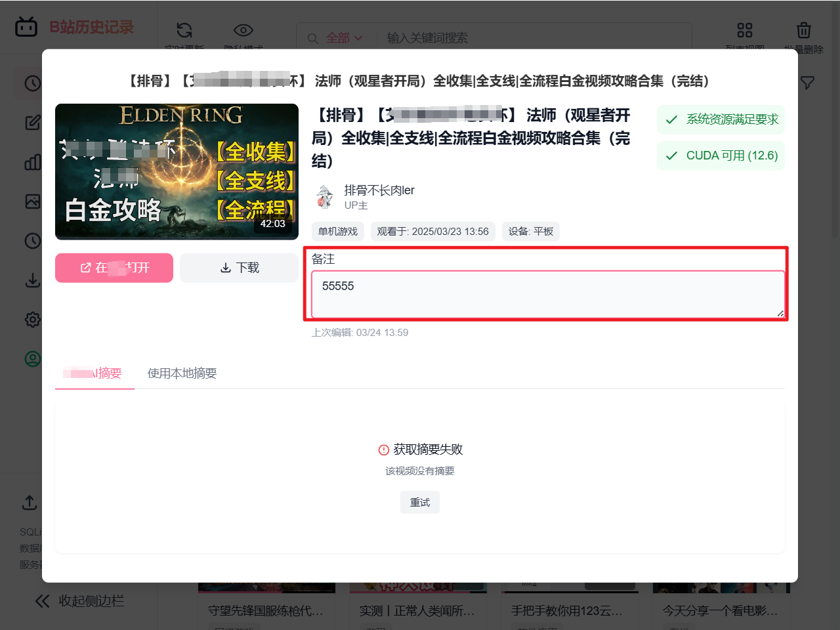The image size is (840, 630).
Task: Click the 观看于 2025/03/23 13:56 tag
Action: click(432, 232)
